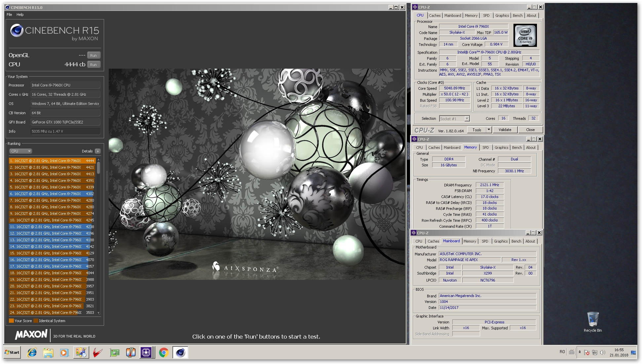Click the Tools button in CPU-Z
Image resolution: width=642 pixels, height=364 pixels.
[x=477, y=130]
